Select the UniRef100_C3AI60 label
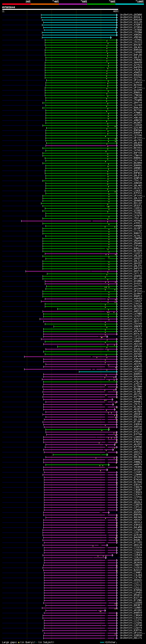The height and width of the screenshot is (644, 146). (x=131, y=618)
